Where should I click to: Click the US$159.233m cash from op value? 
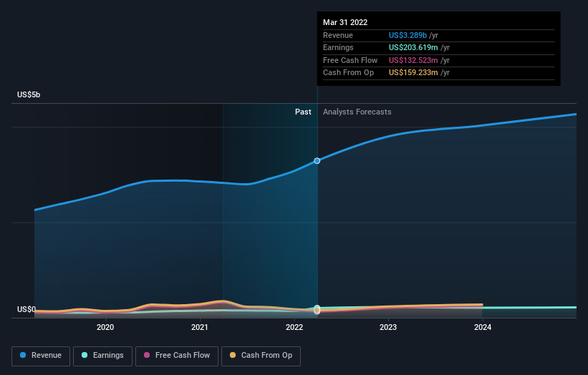(413, 73)
